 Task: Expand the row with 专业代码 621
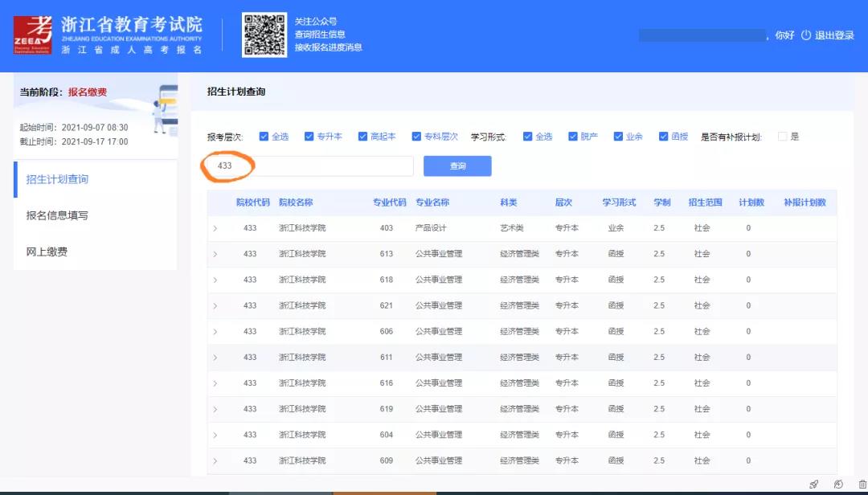(x=215, y=305)
